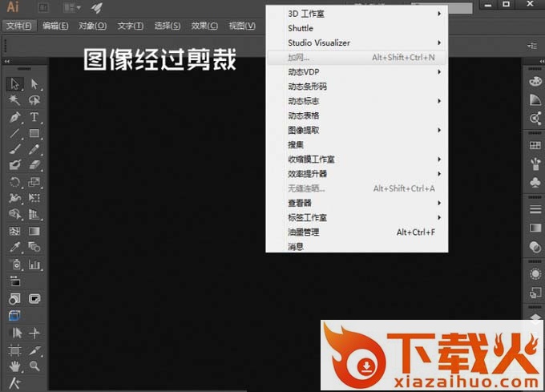The image size is (545, 392).
Task: Select the Selection tool (black arrow)
Action: (15, 84)
